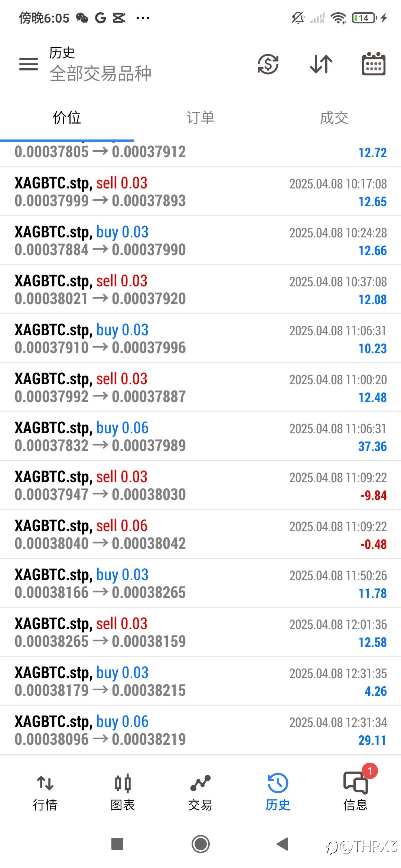Tap the currency symbol refresh icon

(268, 64)
